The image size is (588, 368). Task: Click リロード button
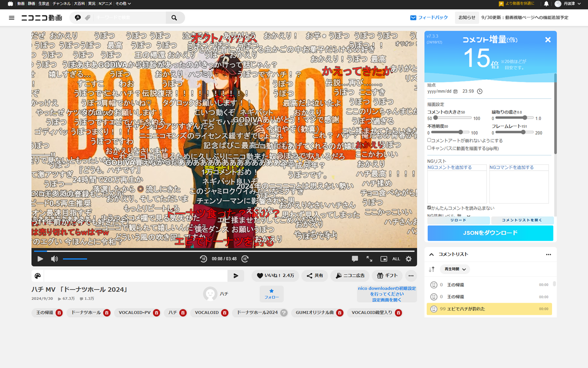[458, 220]
